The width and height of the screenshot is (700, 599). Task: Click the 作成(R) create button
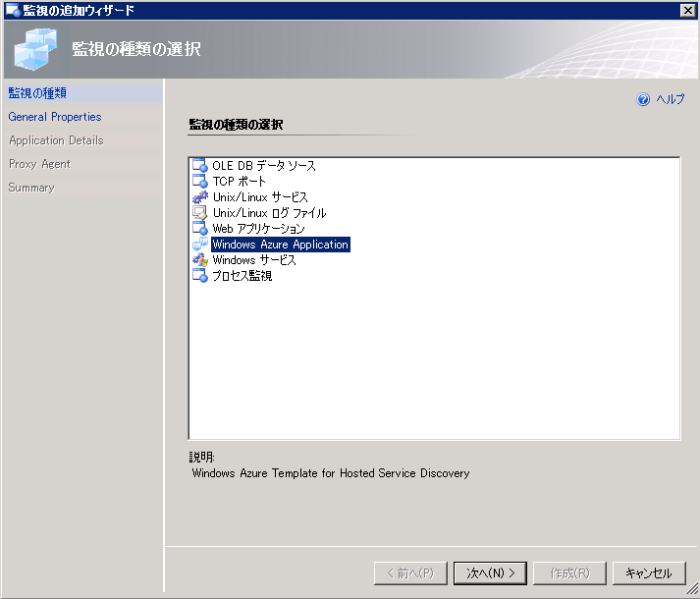(569, 573)
